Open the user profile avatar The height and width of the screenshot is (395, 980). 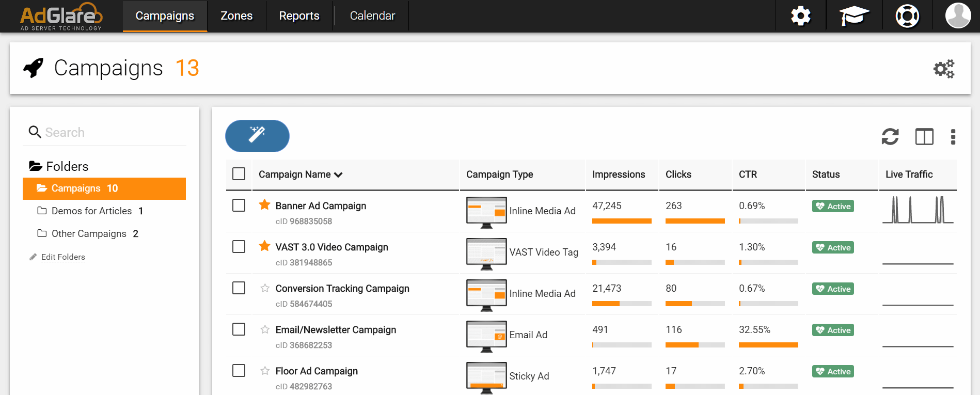click(x=958, y=15)
